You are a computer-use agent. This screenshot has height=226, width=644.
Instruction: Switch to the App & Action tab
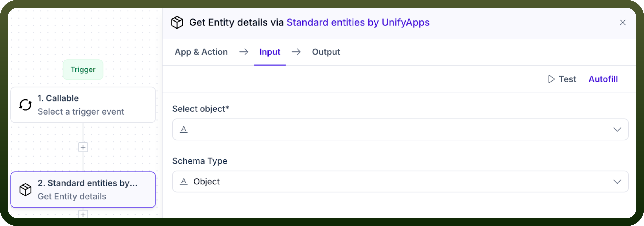[x=201, y=52]
